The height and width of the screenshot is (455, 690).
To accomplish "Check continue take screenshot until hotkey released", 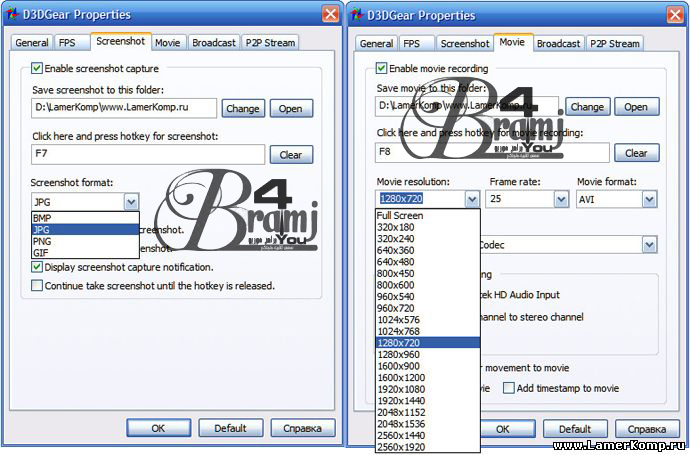I will 37,285.
